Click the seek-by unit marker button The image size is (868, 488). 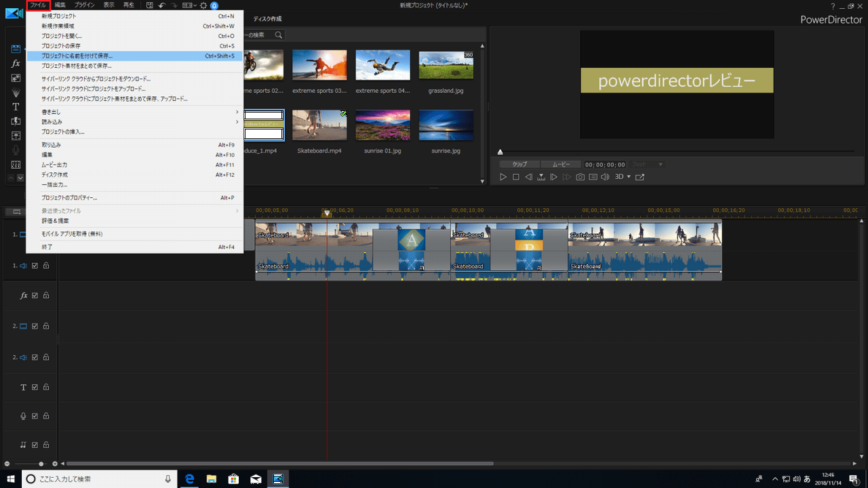541,177
